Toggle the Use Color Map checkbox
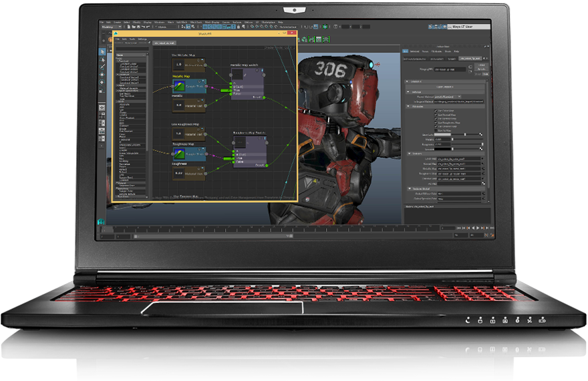The height and width of the screenshot is (381, 588). point(436,111)
